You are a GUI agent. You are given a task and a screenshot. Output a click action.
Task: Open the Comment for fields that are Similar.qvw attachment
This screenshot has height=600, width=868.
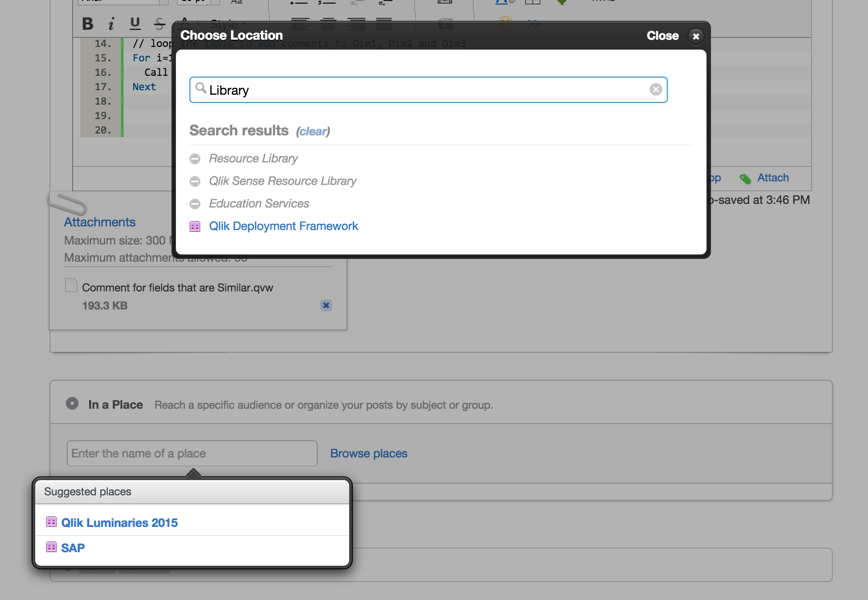tap(177, 288)
